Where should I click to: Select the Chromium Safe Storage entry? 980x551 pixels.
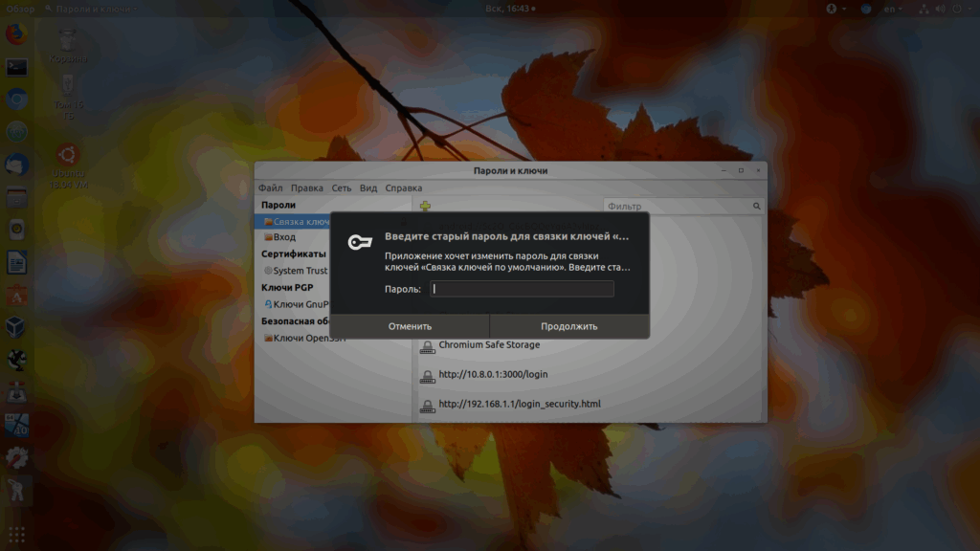[x=489, y=344]
